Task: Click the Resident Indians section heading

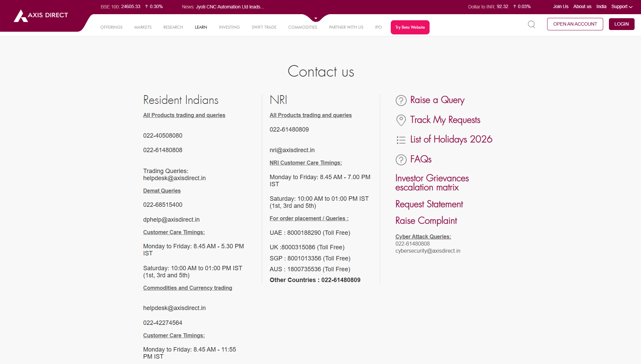Action: point(181,100)
